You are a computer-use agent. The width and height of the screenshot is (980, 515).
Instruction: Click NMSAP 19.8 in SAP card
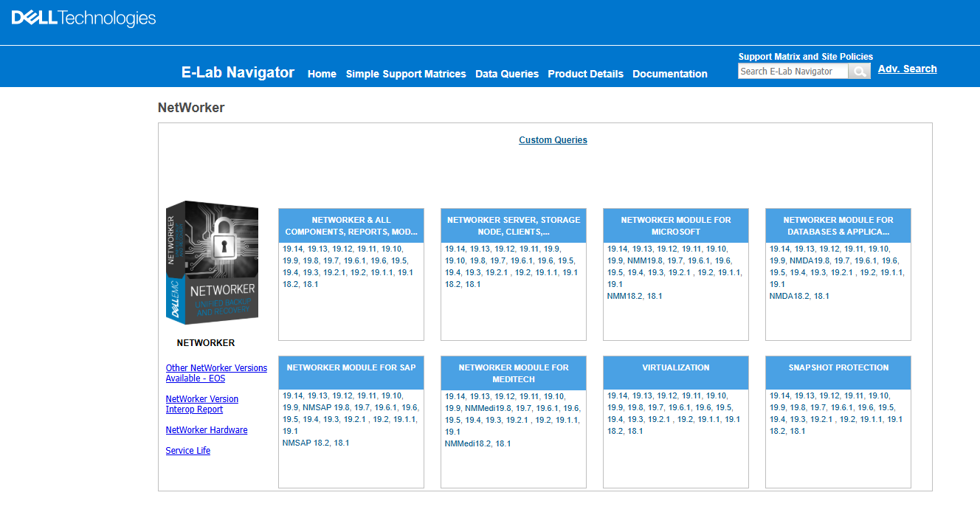click(326, 407)
